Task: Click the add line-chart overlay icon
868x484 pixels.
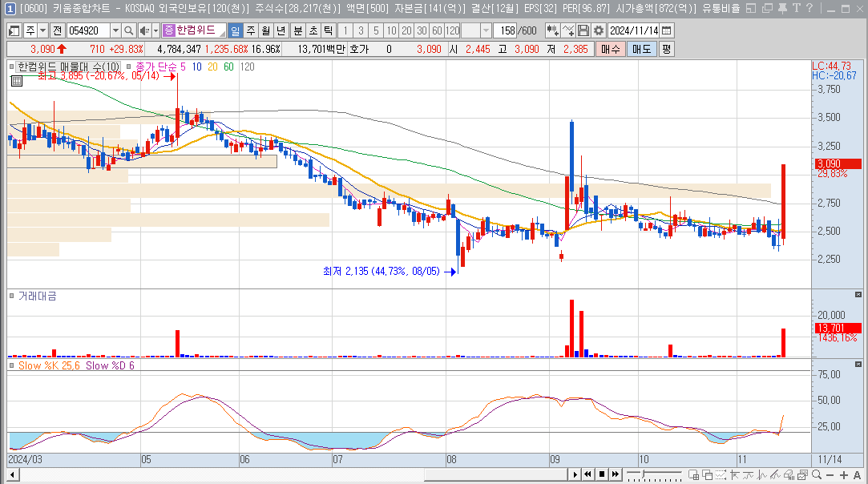Action: coord(568,30)
